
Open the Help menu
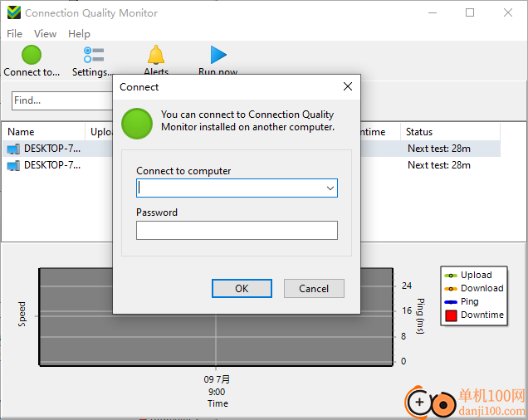(x=79, y=34)
